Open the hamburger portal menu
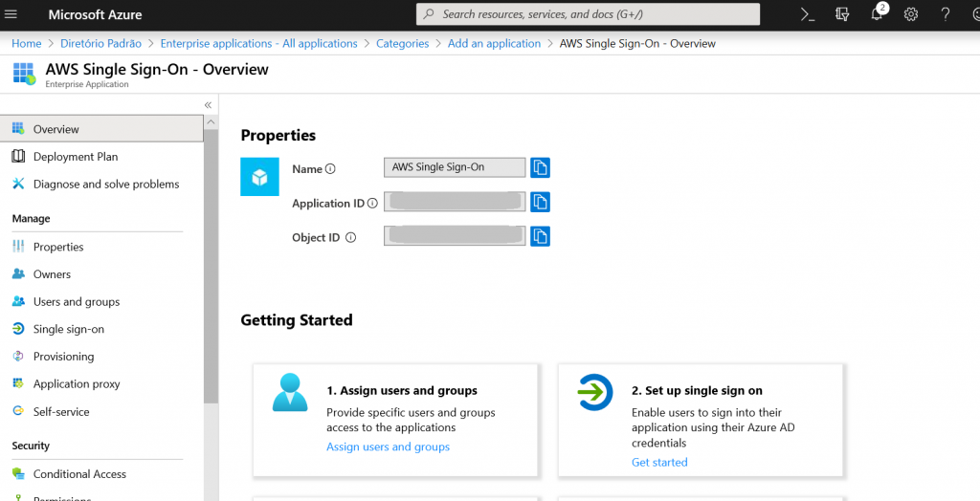This screenshot has height=501, width=980. pos(11,14)
